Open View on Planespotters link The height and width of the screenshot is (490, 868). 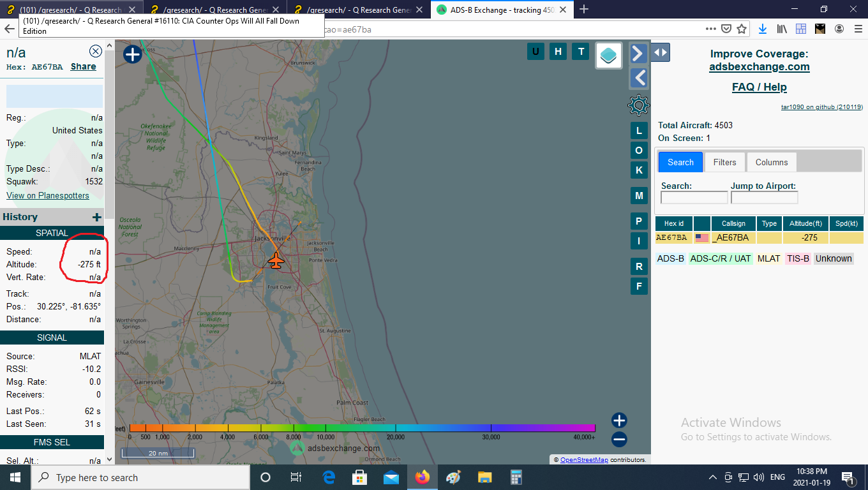[48, 195]
